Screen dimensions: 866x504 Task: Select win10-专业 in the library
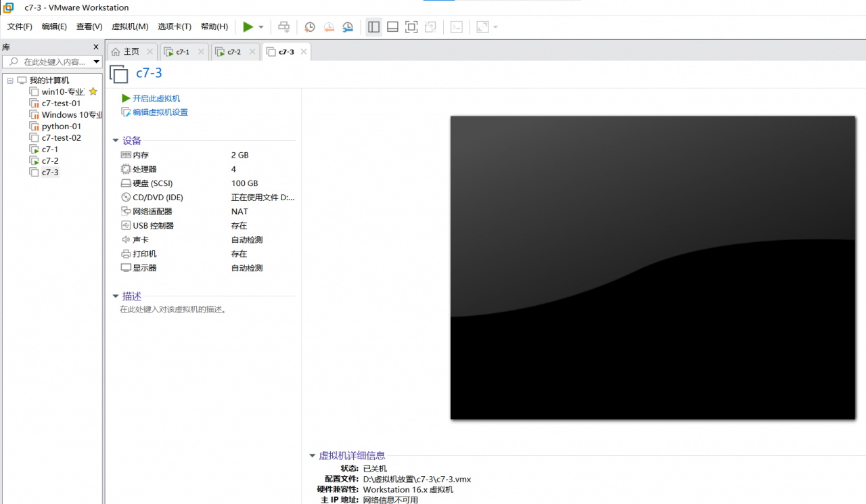point(62,92)
